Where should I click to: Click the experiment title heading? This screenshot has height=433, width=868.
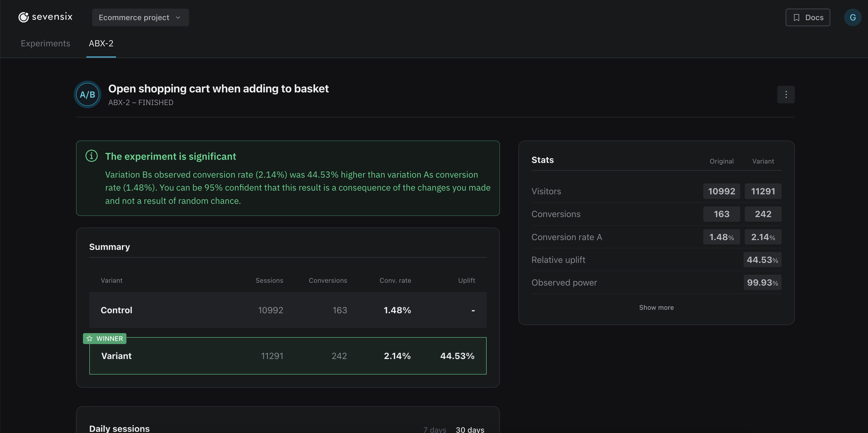(218, 89)
